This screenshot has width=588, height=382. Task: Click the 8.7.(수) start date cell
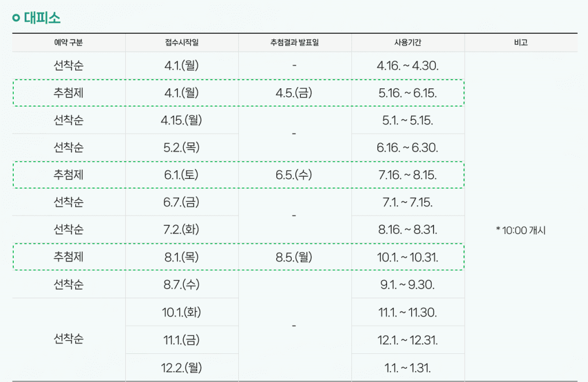181,284
